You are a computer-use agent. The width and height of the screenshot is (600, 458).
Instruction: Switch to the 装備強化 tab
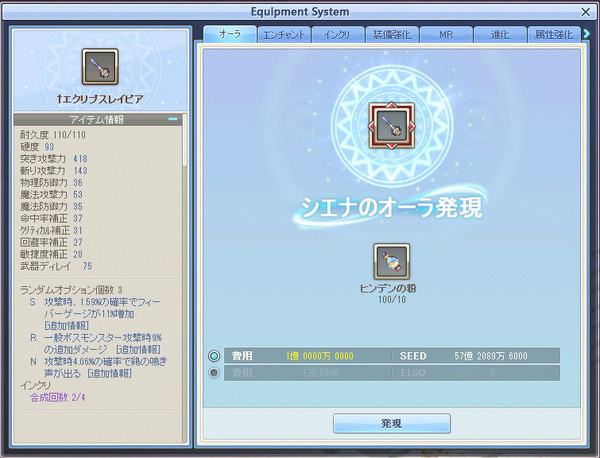[391, 34]
